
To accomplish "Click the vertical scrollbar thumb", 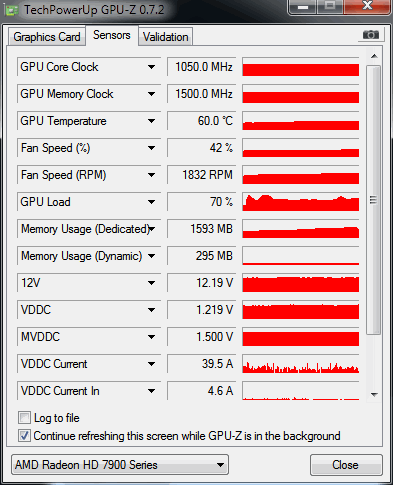I will 374,200.
